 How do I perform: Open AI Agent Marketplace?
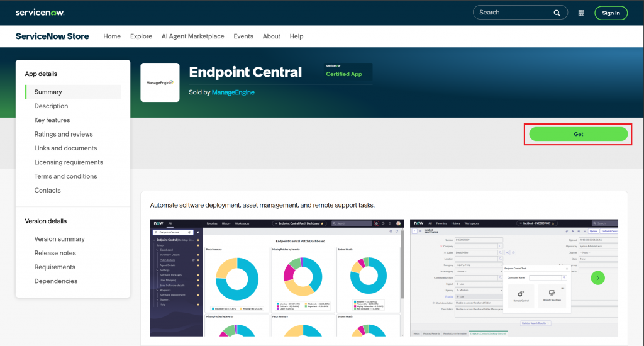coord(192,36)
